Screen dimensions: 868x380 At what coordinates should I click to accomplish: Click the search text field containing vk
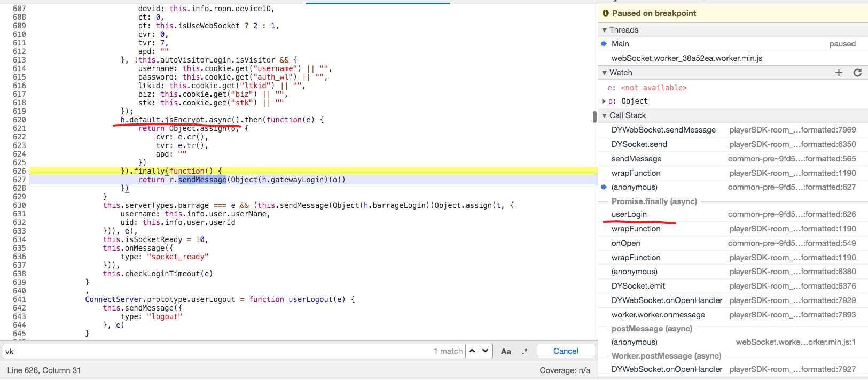click(214, 351)
